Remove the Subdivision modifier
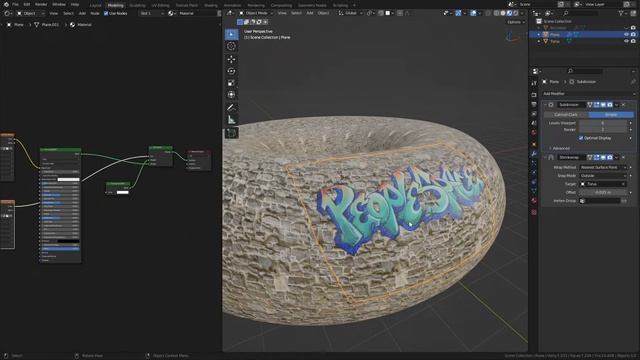Screen dimensions: 640x360 click(624, 105)
